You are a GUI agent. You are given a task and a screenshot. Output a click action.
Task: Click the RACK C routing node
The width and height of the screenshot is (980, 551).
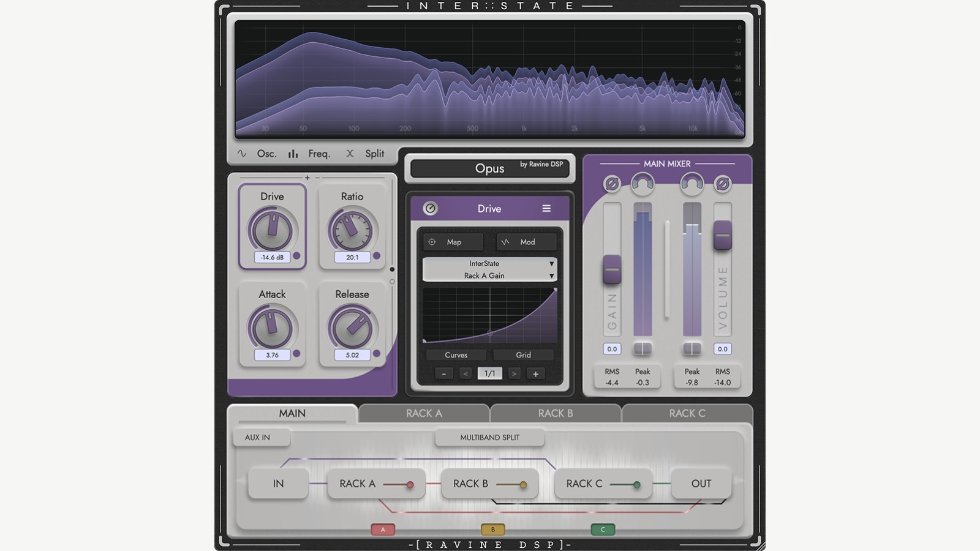click(603, 484)
